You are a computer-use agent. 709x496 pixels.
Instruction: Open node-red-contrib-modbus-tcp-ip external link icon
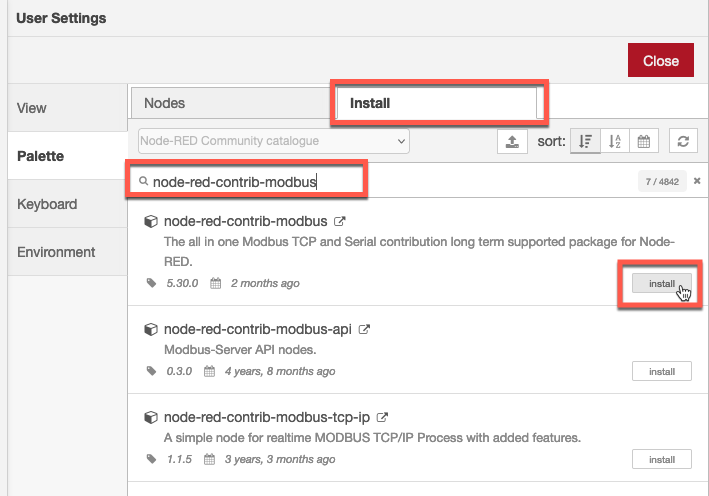point(382,417)
